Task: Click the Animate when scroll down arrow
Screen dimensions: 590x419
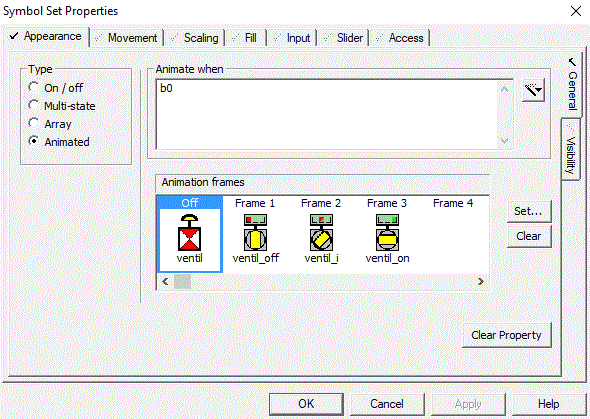Action: point(505,141)
